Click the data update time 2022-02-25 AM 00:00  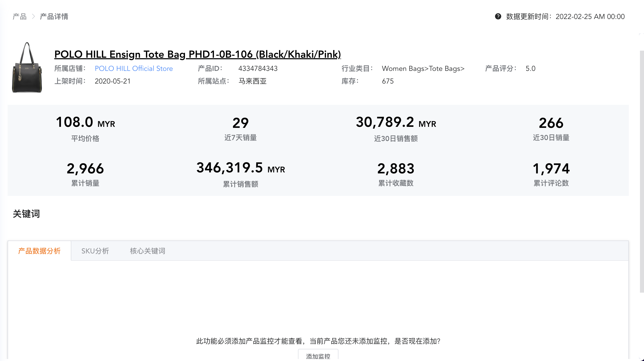(x=590, y=17)
